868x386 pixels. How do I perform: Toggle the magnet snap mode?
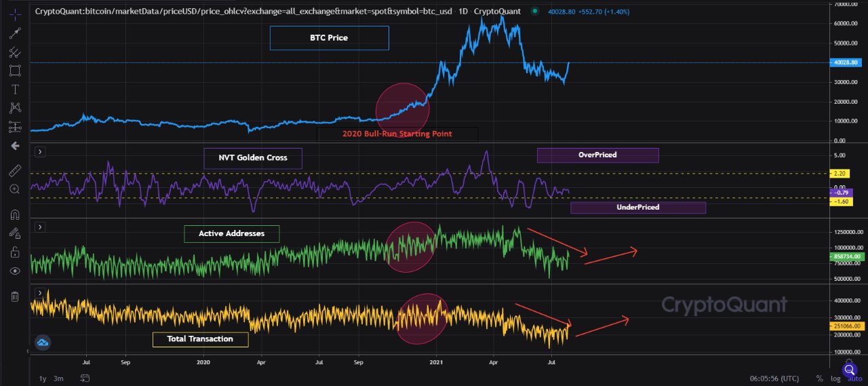click(15, 214)
